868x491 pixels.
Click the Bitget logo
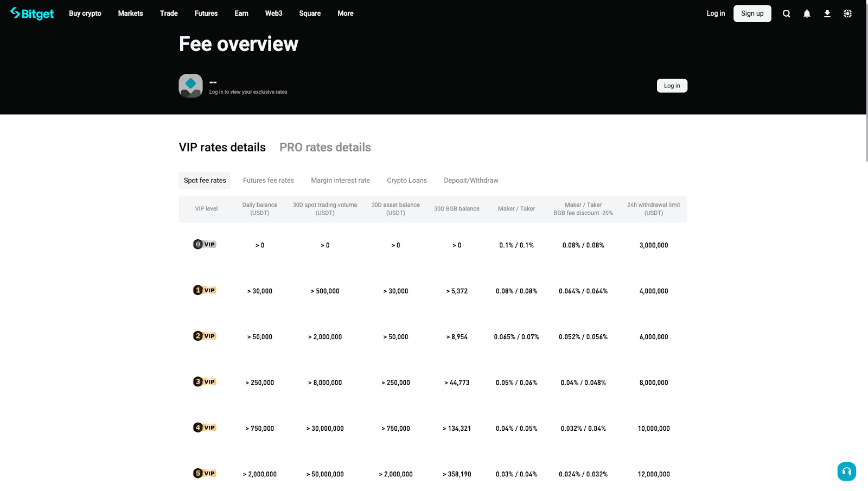tap(31, 13)
